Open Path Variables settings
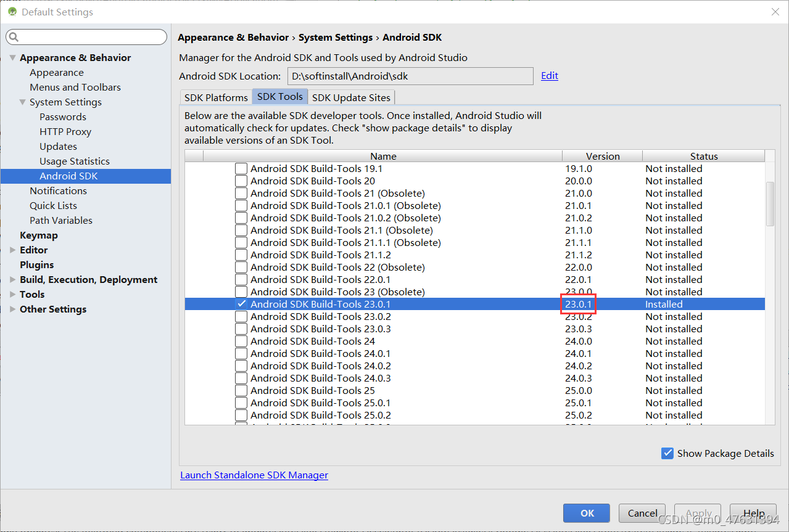The height and width of the screenshot is (532, 789). [x=61, y=220]
